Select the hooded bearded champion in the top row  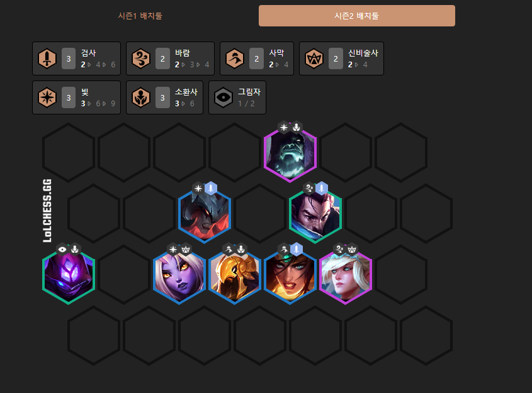[x=290, y=153]
